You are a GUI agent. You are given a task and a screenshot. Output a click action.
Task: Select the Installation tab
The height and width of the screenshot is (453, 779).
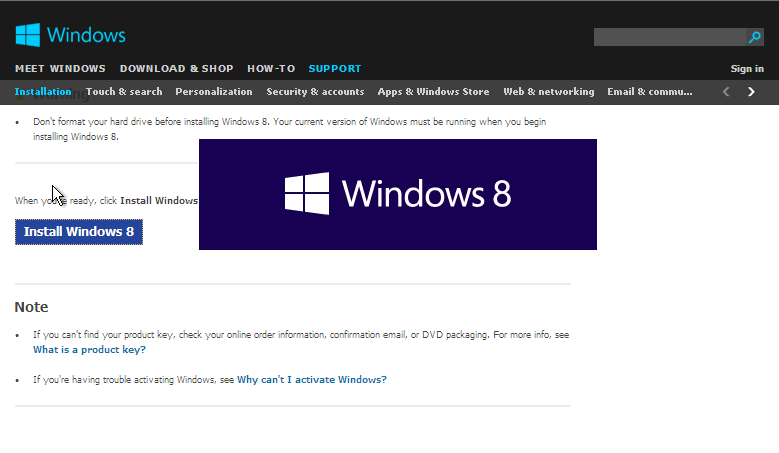click(x=43, y=91)
